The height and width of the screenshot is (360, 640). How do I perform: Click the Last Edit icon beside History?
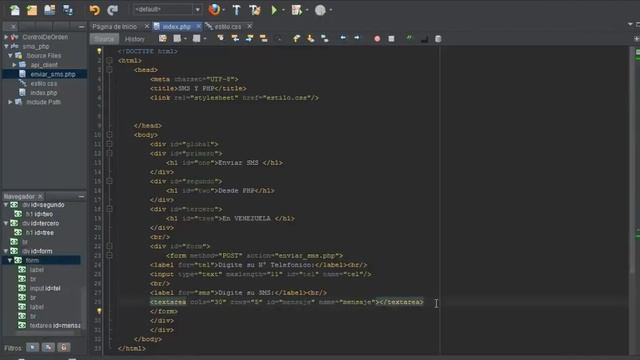click(162, 38)
